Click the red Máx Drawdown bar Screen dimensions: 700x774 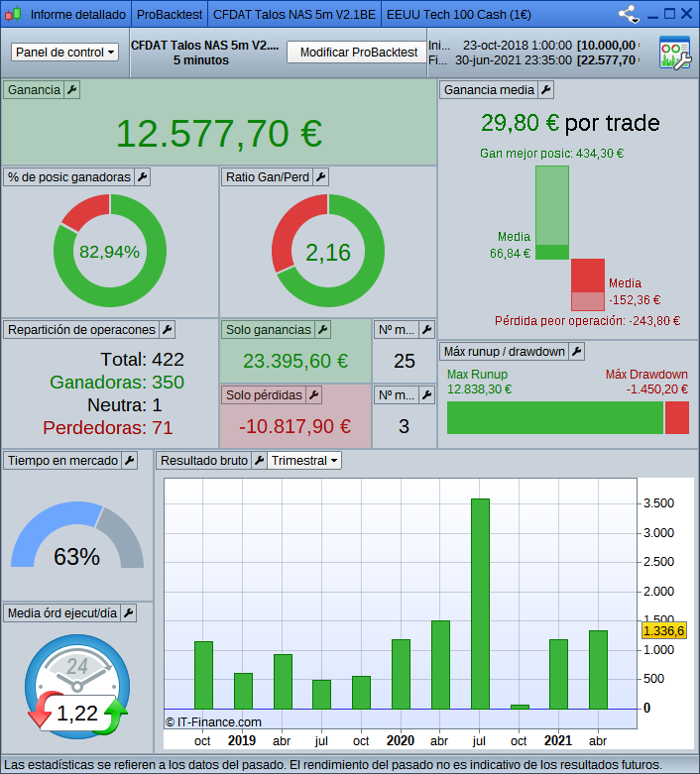[677, 417]
